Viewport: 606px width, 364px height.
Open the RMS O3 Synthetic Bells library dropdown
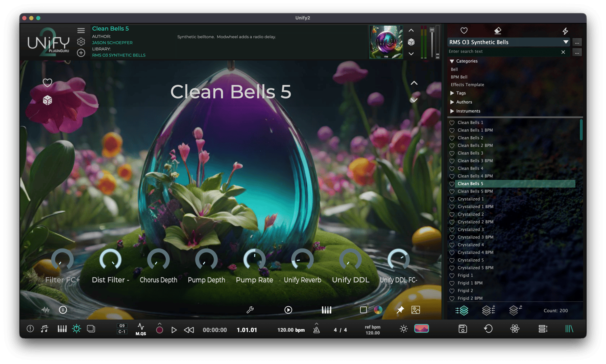509,42
